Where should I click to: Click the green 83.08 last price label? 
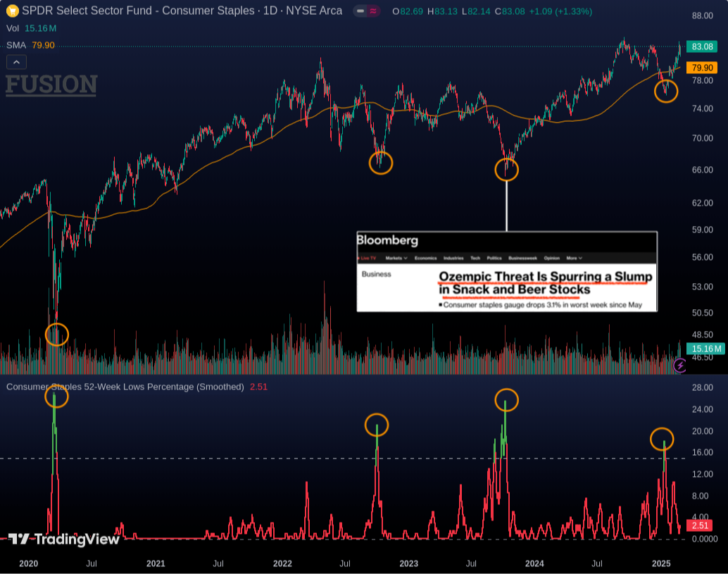(x=702, y=46)
